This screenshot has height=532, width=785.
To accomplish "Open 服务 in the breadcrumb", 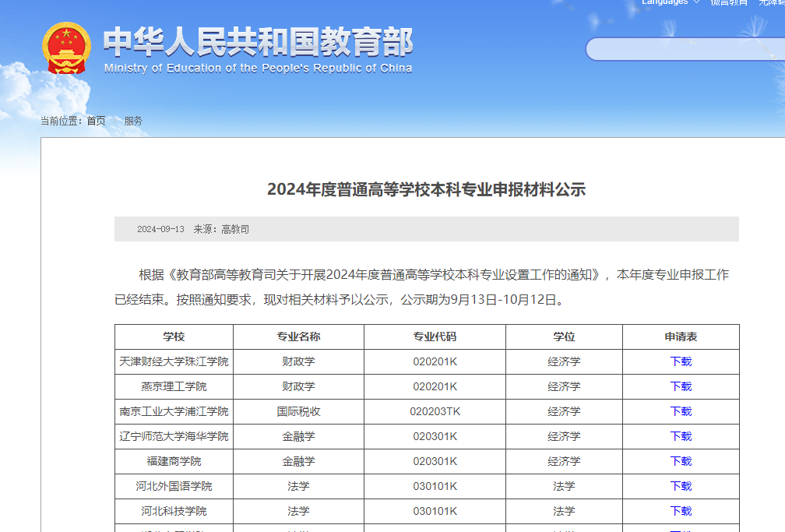I will point(133,121).
